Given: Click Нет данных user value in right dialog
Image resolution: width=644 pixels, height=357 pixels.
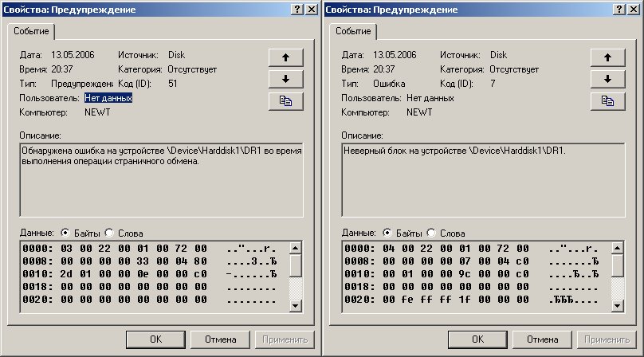Looking at the screenshot, I should coord(430,98).
